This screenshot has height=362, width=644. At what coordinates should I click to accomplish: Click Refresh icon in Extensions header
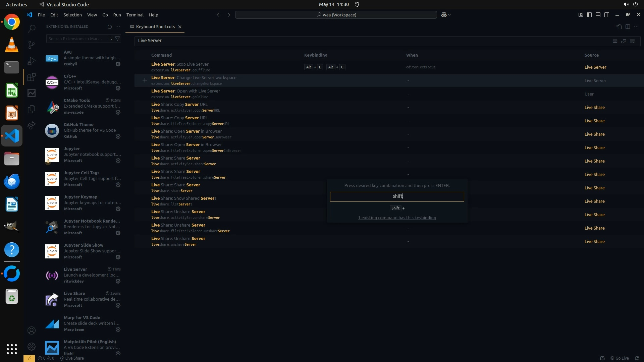pyautogui.click(x=109, y=27)
